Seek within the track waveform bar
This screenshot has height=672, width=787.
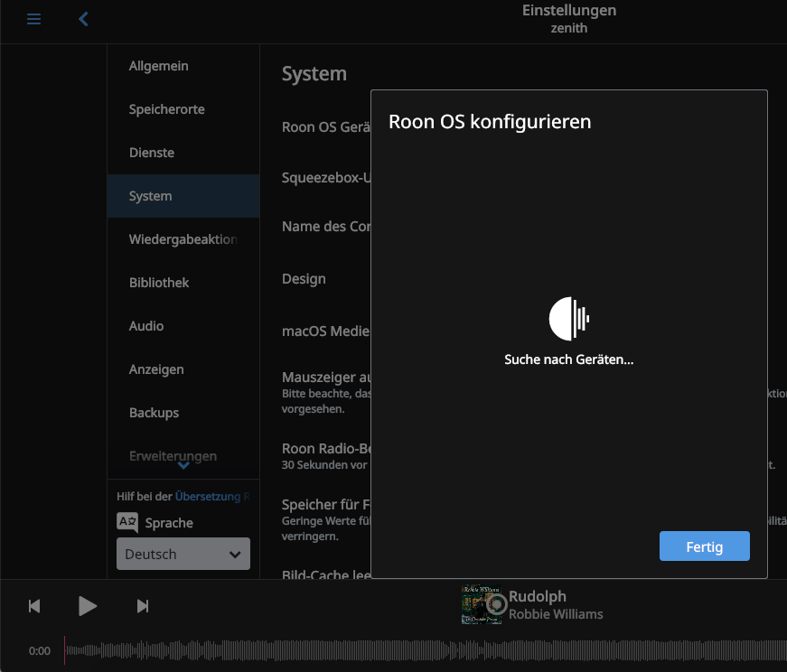click(425, 649)
